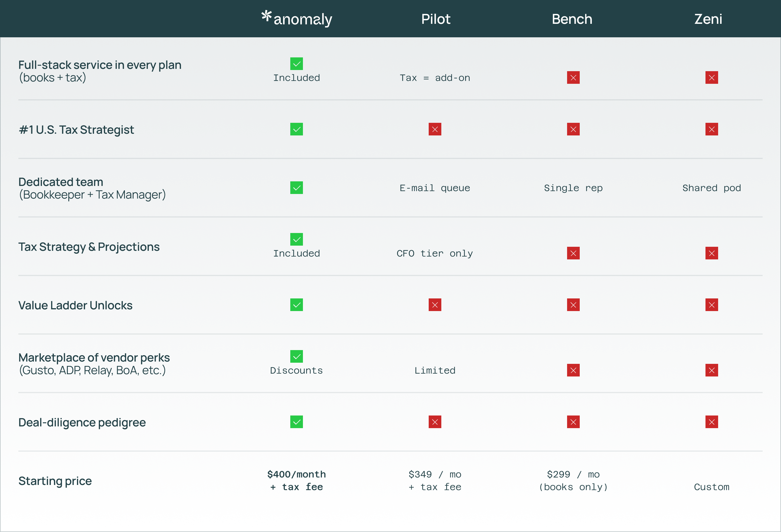Click anomaly's green check for #1 U.S. Tax Strategist
The image size is (781, 532).
tap(296, 129)
